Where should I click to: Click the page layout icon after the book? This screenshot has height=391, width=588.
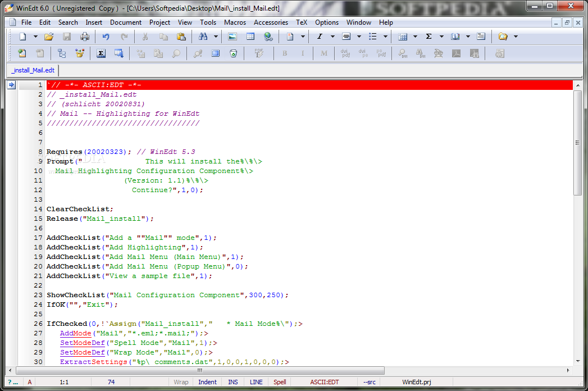pyautogui.click(x=481, y=37)
